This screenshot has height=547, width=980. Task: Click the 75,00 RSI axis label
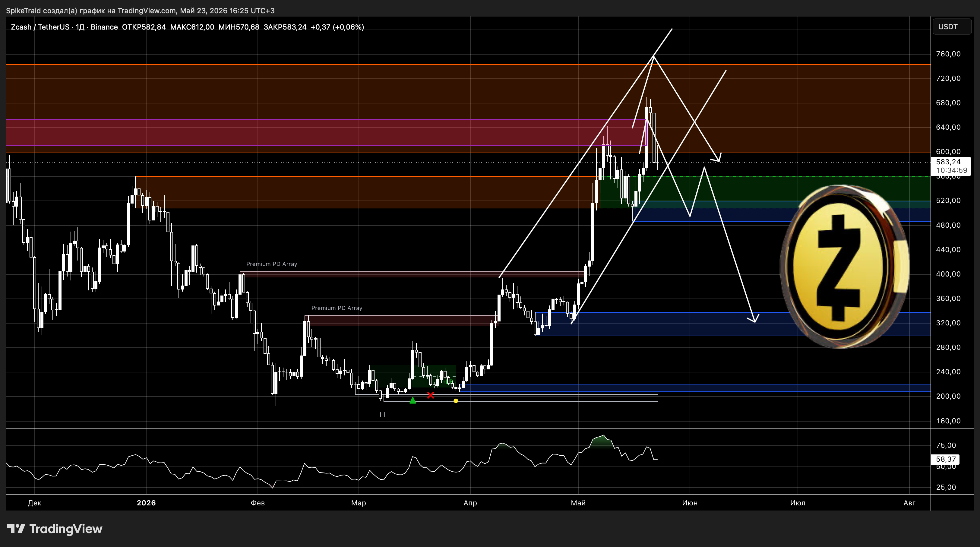[x=946, y=445]
